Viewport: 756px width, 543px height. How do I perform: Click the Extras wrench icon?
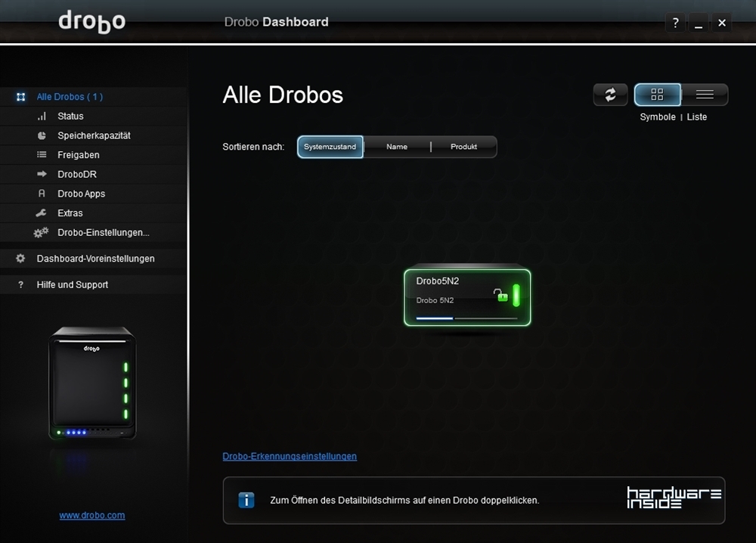42,213
